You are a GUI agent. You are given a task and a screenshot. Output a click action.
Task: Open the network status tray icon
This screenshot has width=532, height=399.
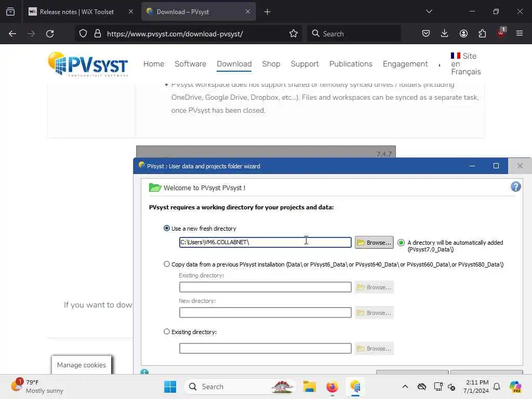click(x=438, y=387)
